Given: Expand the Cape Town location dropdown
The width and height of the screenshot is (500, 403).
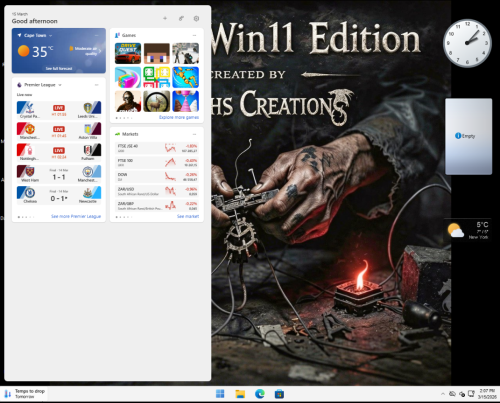Looking at the screenshot, I should click(x=51, y=35).
